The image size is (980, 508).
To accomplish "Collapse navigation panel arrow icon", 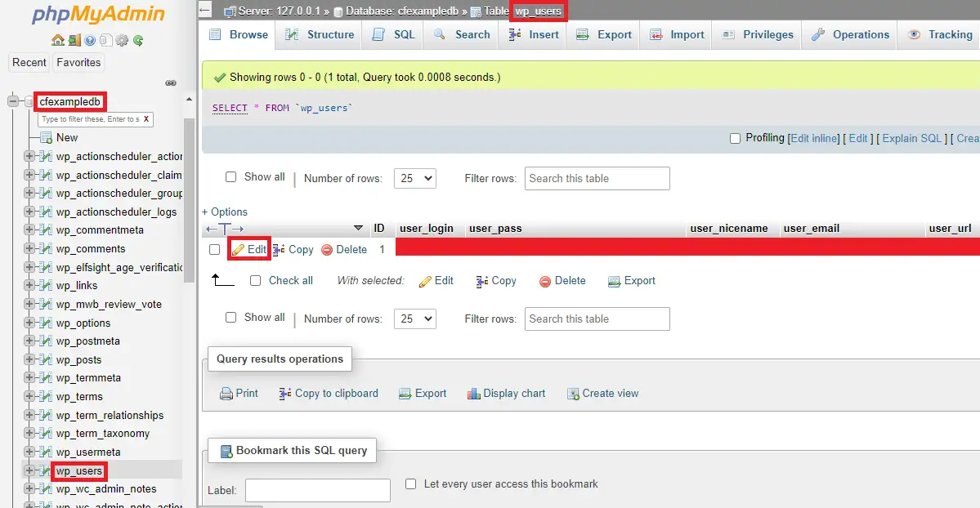I will (x=206, y=10).
